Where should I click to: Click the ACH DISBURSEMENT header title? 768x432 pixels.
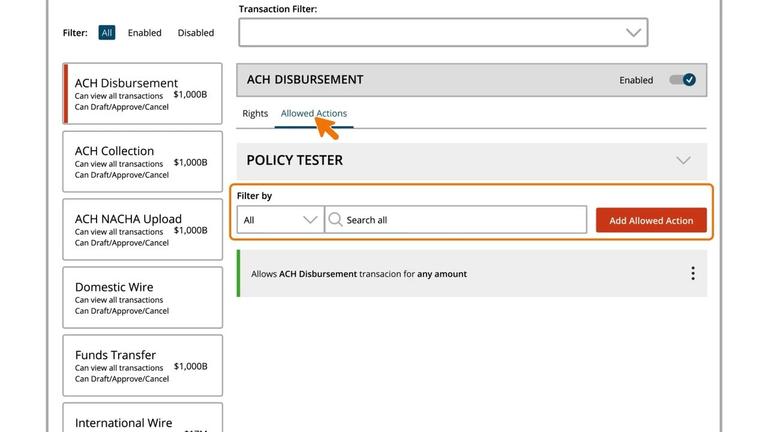pyautogui.click(x=305, y=79)
